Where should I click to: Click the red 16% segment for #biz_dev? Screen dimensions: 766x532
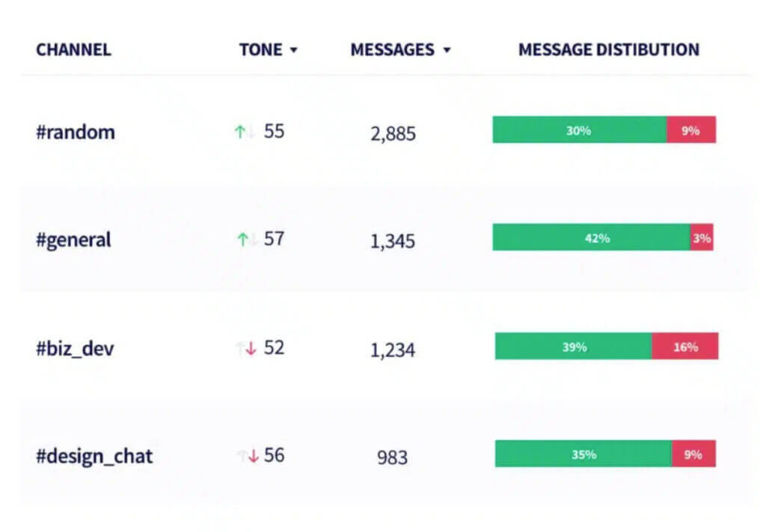pyautogui.click(x=685, y=346)
